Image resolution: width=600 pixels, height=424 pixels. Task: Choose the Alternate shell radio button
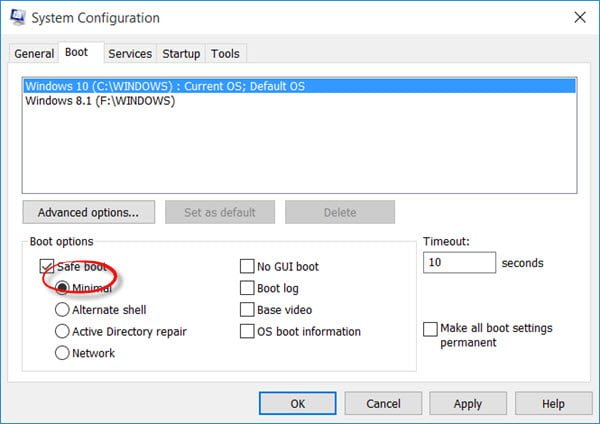pyautogui.click(x=63, y=310)
